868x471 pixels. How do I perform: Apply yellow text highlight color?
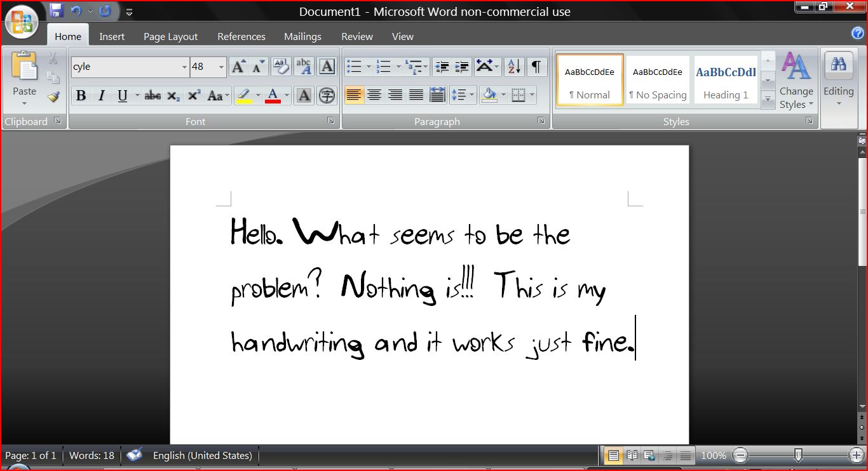(244, 96)
